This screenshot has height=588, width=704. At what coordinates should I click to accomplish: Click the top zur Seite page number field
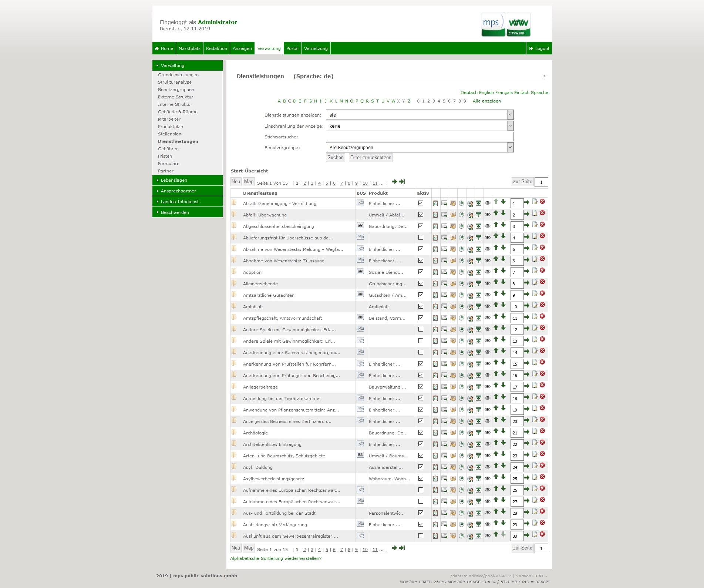click(x=541, y=182)
